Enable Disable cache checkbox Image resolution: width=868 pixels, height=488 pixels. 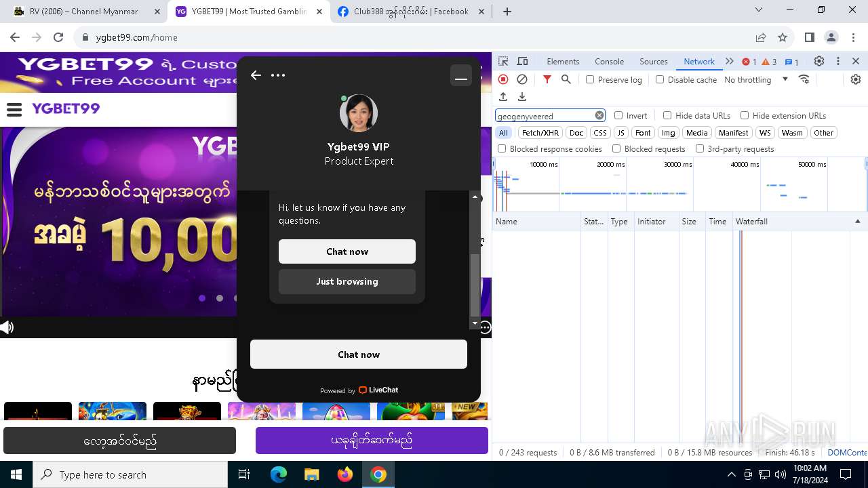coord(660,79)
